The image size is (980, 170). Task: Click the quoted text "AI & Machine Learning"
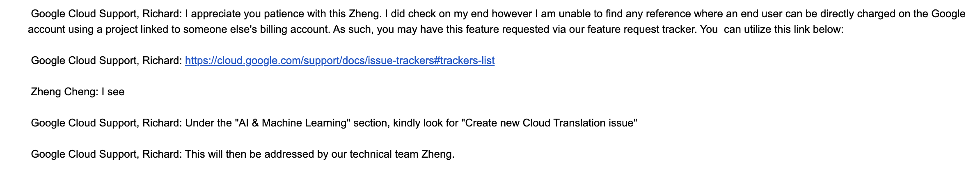click(x=292, y=123)
